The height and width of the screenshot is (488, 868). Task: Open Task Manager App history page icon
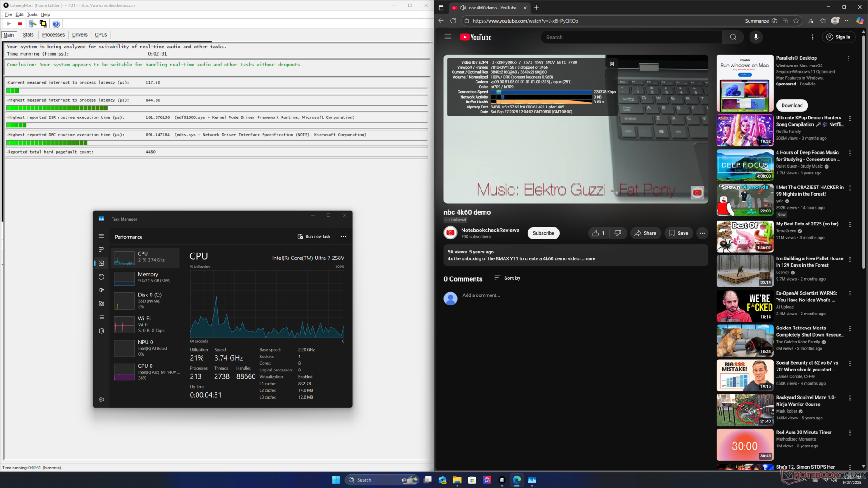[x=101, y=277]
